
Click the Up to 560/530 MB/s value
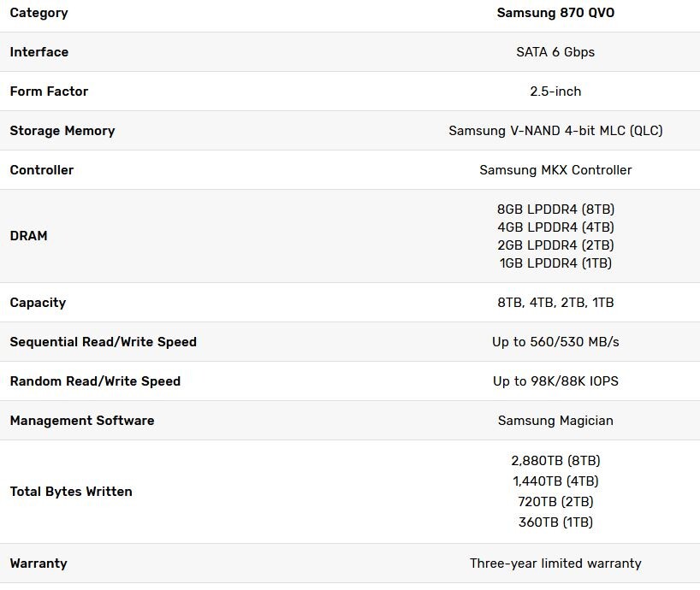pos(555,342)
